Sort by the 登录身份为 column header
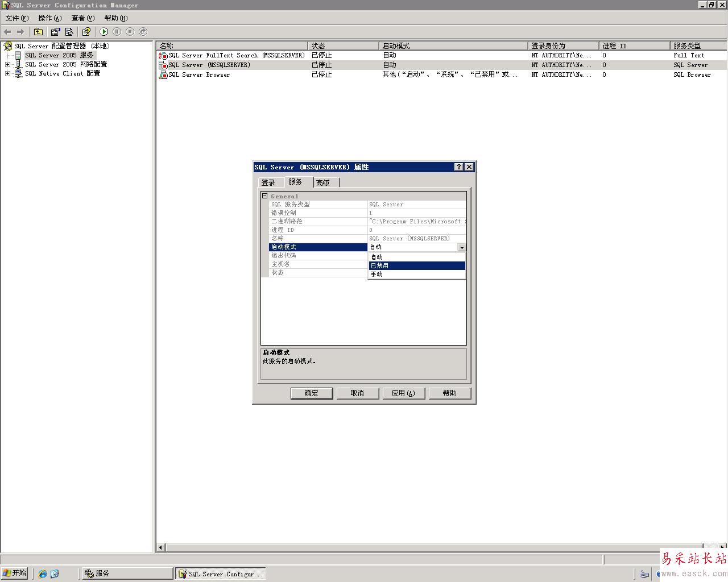 coord(564,45)
